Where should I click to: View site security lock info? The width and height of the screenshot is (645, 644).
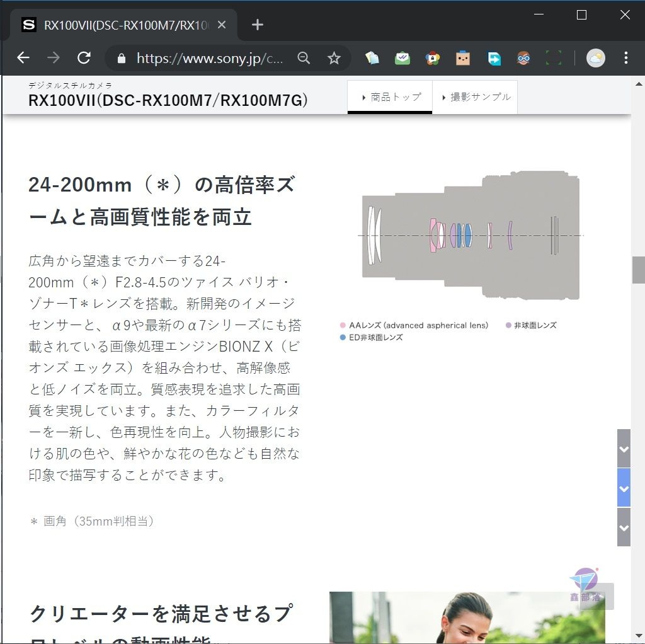[x=122, y=59]
